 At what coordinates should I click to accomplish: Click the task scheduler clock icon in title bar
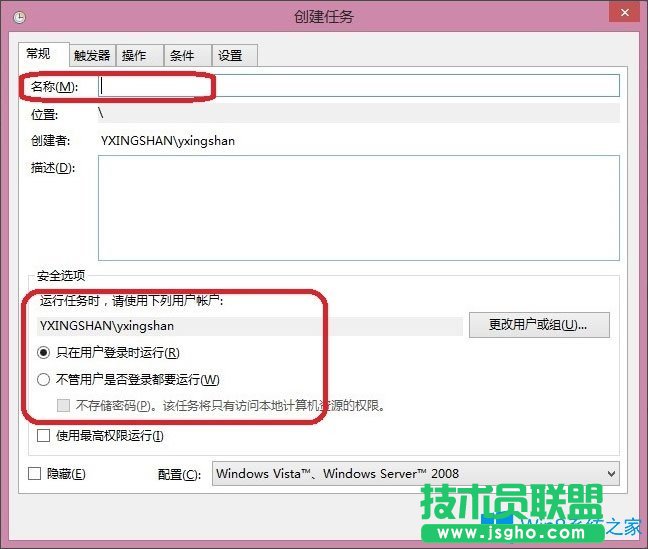tap(19, 17)
